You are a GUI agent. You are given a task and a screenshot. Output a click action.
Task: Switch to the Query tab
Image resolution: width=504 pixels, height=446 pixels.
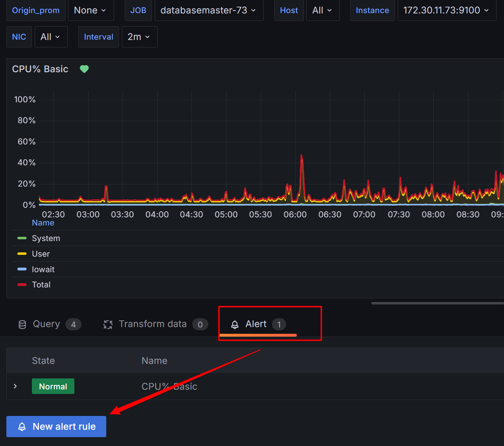point(50,324)
